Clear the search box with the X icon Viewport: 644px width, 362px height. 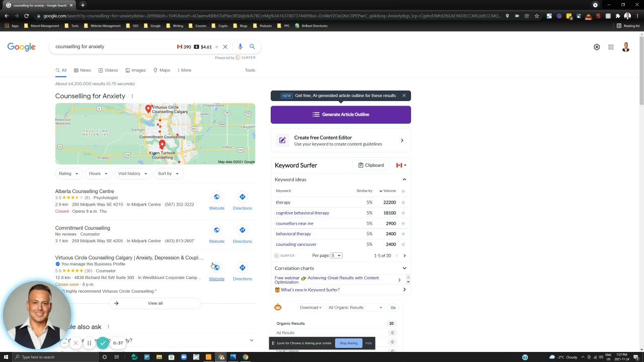coord(225,47)
